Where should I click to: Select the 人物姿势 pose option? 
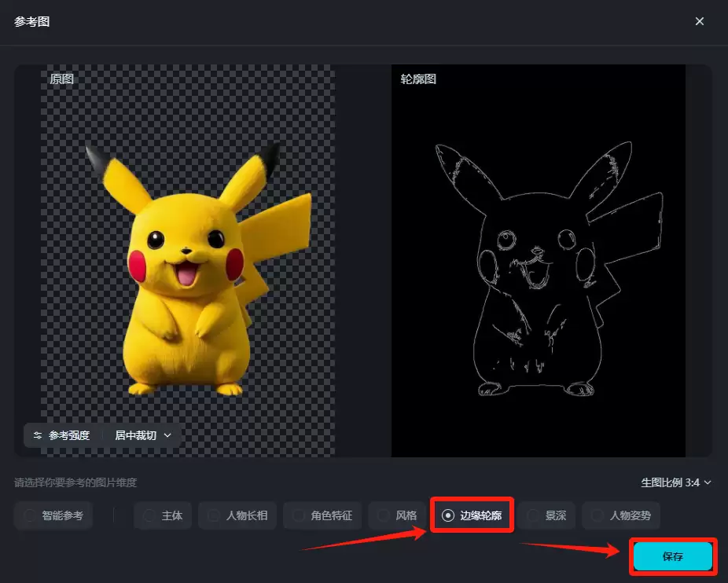click(621, 515)
